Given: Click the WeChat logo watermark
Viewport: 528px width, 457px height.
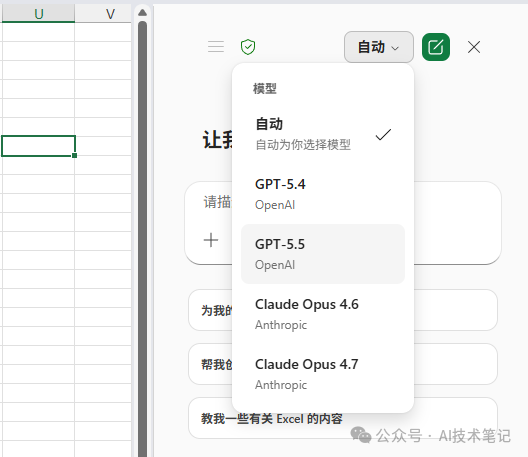Looking at the screenshot, I should (x=361, y=435).
